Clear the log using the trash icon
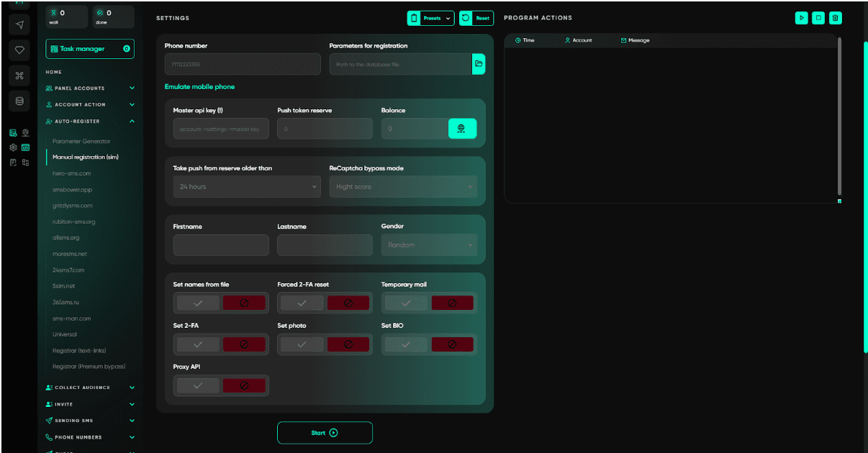 click(x=835, y=17)
